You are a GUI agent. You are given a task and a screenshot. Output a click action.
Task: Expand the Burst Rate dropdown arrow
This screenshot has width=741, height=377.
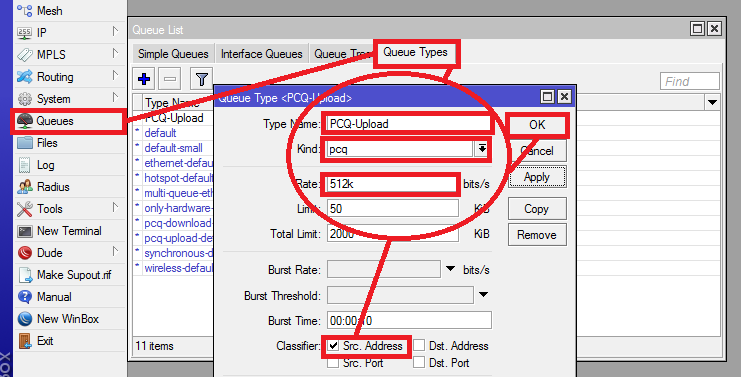(x=450, y=269)
